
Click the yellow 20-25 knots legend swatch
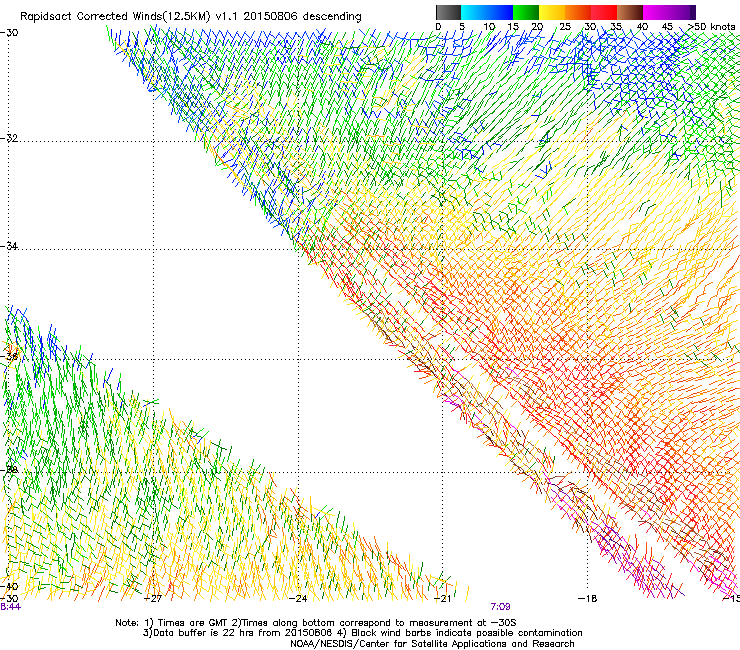point(552,12)
